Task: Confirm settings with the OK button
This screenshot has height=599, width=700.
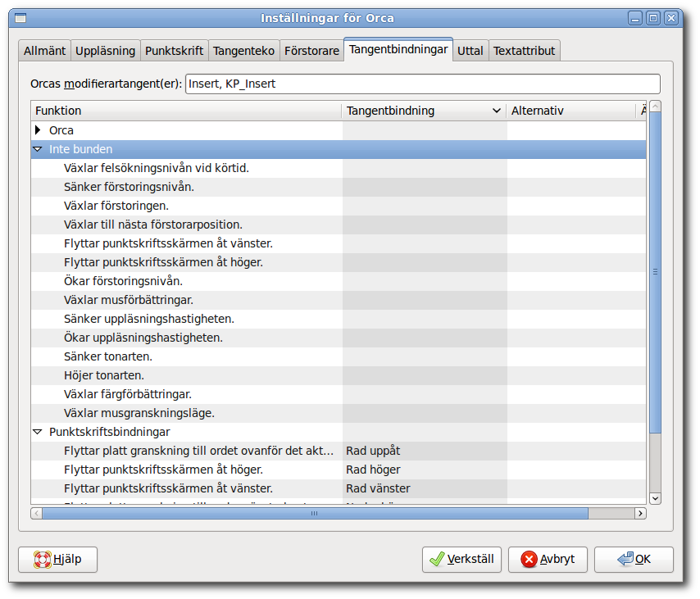Action: pos(634,560)
